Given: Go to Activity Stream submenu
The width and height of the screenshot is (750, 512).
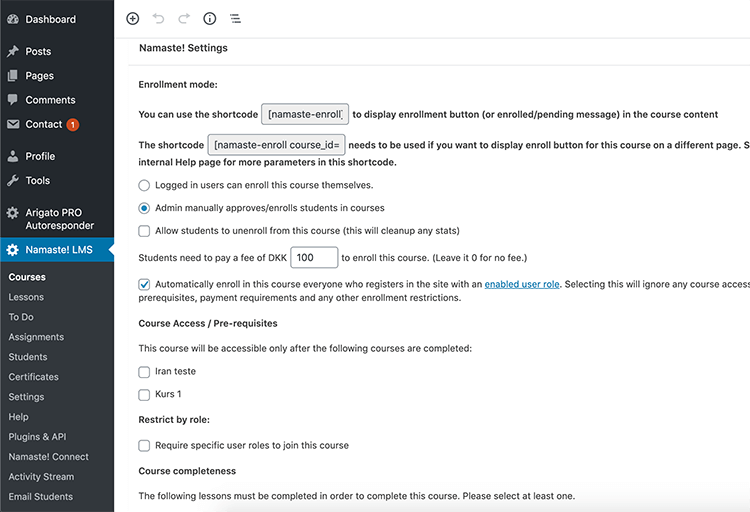Looking at the screenshot, I should [41, 477].
